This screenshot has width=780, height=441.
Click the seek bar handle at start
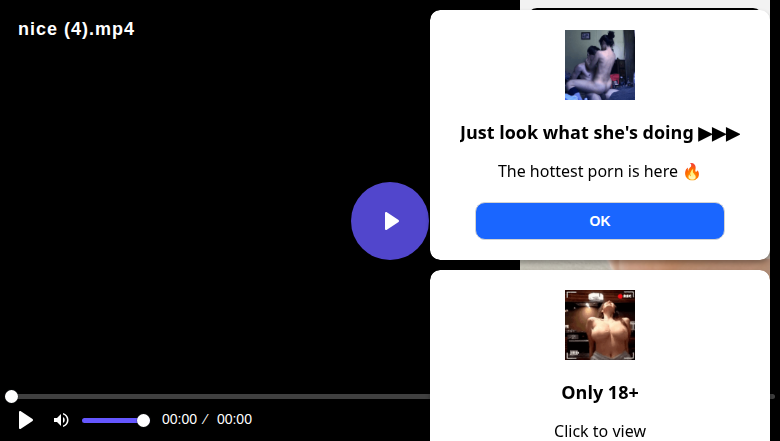pos(11,396)
